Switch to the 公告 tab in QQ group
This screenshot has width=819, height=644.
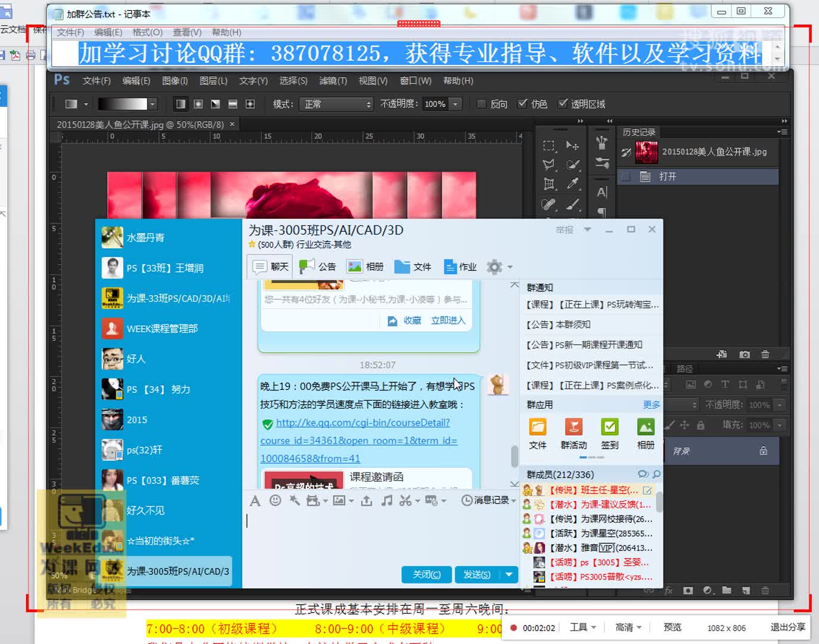pyautogui.click(x=318, y=267)
